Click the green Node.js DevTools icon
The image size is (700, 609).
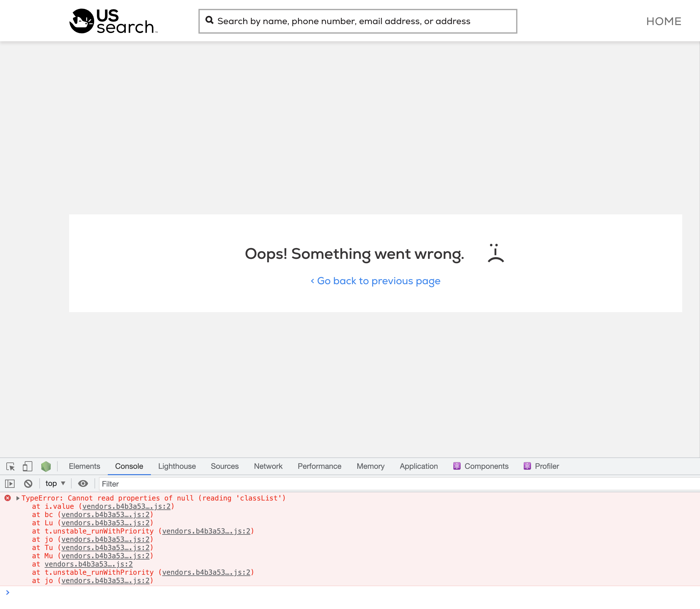click(46, 466)
